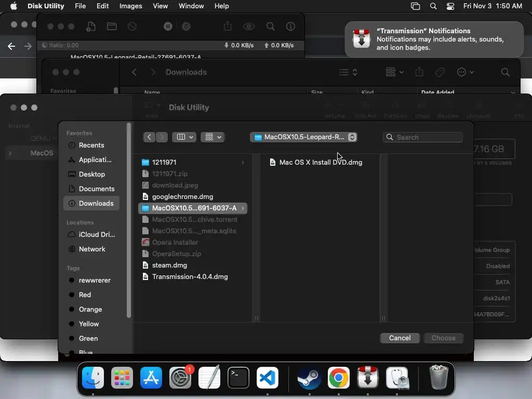Select the Red tag

pyautogui.click(x=91, y=295)
